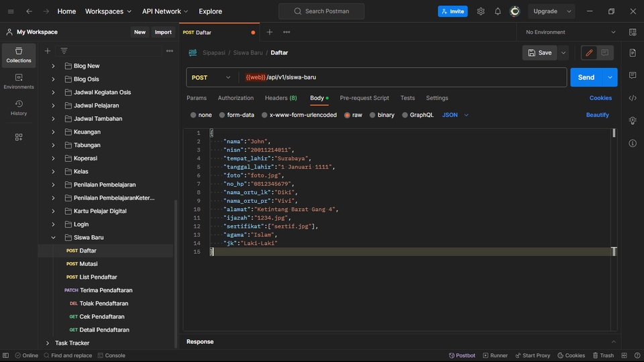The image size is (644, 362).
Task: Open the POST method dropdown
Action: point(211,77)
